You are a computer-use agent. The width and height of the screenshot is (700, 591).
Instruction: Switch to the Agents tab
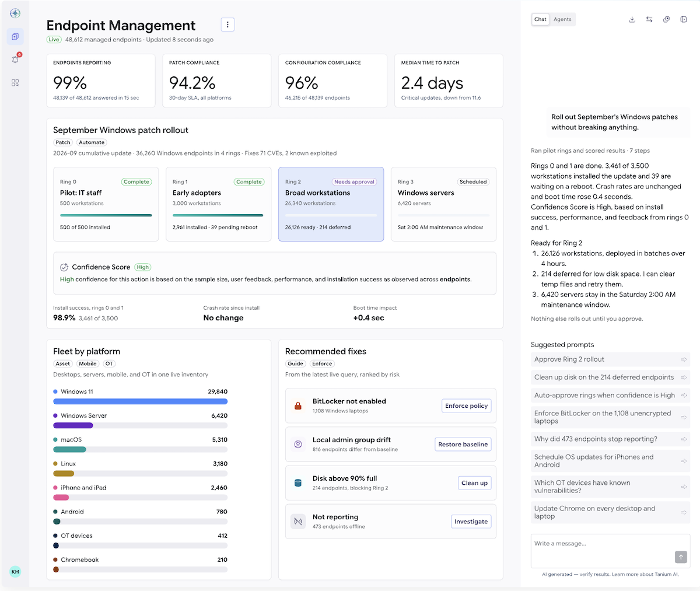[562, 19]
